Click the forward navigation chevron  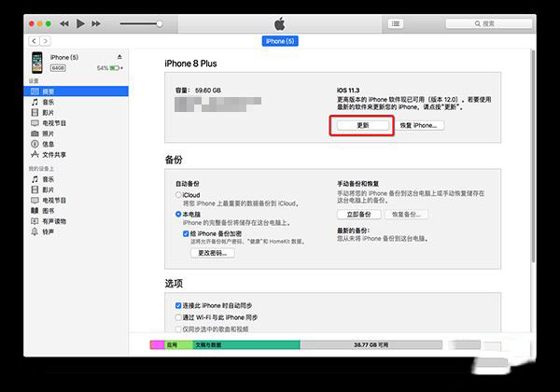tap(46, 41)
